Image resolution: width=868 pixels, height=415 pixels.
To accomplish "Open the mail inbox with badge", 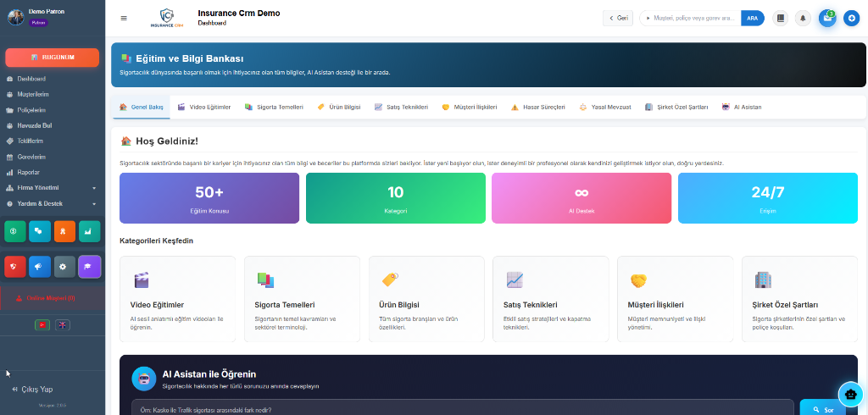I will [827, 19].
